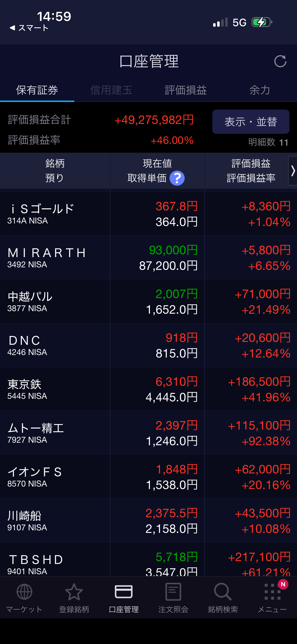Viewport: 297px width, 644px height.
Task: Tap the acquisition price help question mark
Action: pyautogui.click(x=177, y=178)
